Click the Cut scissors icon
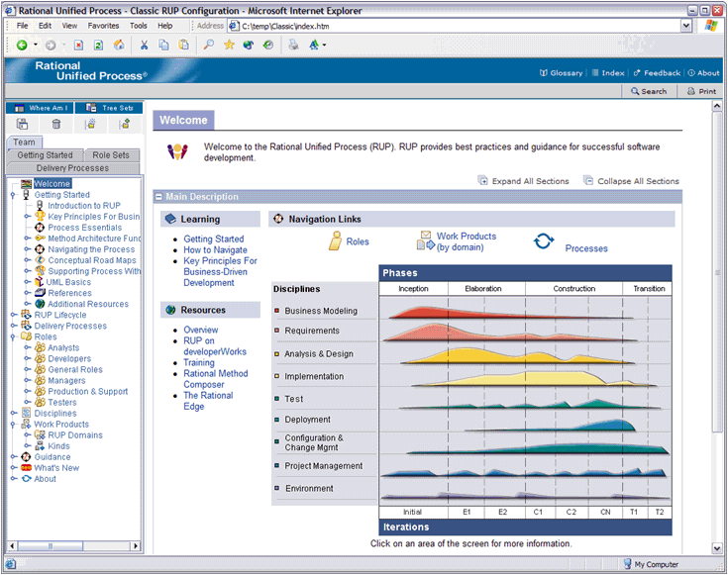The image size is (728, 575). 144,45
